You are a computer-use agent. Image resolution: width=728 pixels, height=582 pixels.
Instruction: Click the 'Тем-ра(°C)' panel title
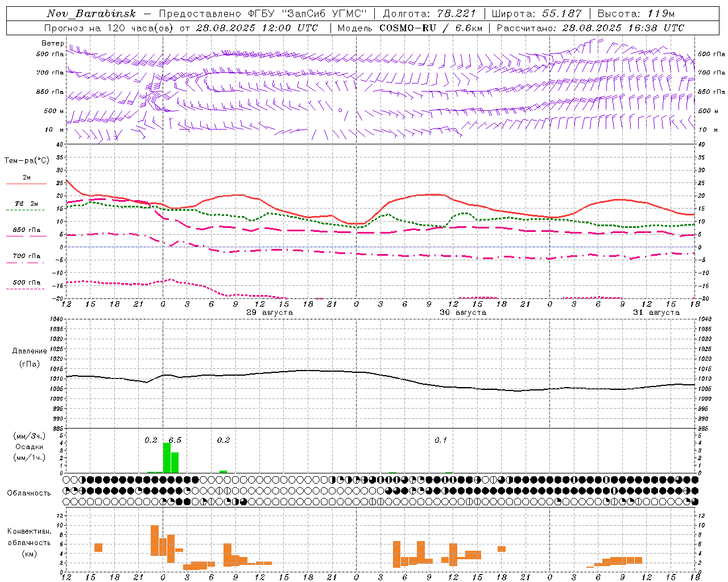tap(27, 161)
